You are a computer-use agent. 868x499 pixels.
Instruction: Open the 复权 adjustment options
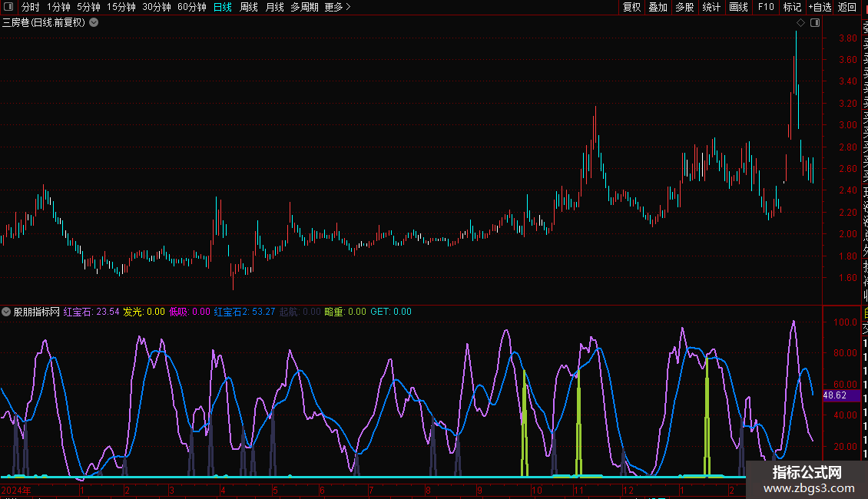pos(631,7)
